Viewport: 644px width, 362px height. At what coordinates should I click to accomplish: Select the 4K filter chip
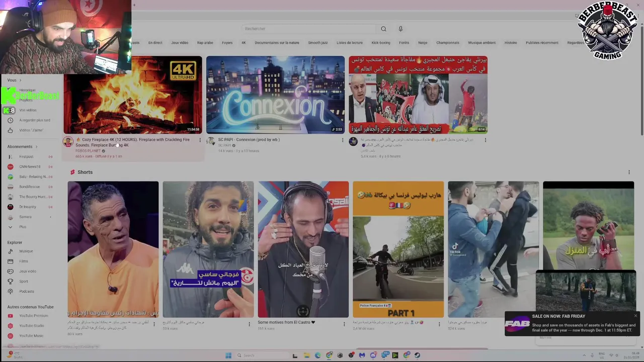coord(244,43)
